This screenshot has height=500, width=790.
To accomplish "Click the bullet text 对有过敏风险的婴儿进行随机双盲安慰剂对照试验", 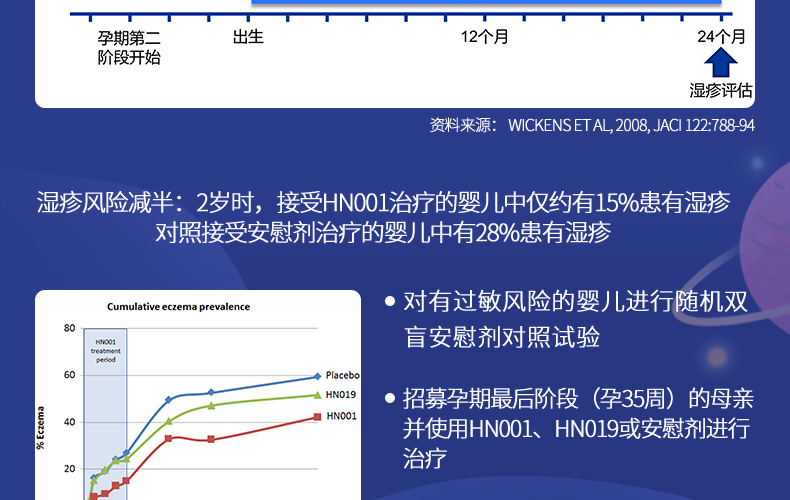I will pyautogui.click(x=575, y=319).
